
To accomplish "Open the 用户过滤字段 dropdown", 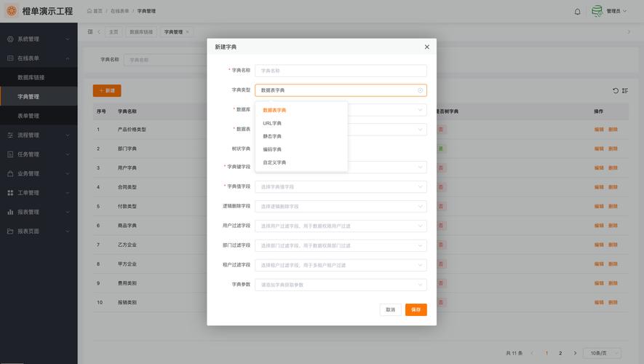I will coord(341,226).
